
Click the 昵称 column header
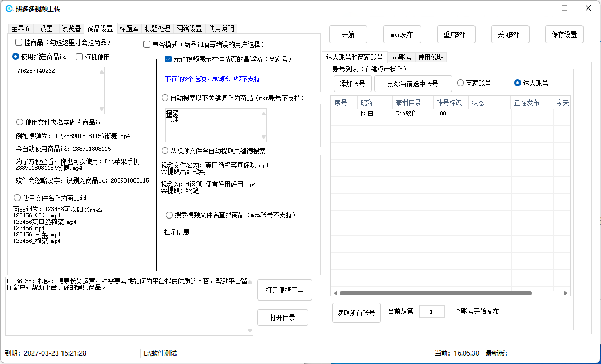[x=375, y=103]
